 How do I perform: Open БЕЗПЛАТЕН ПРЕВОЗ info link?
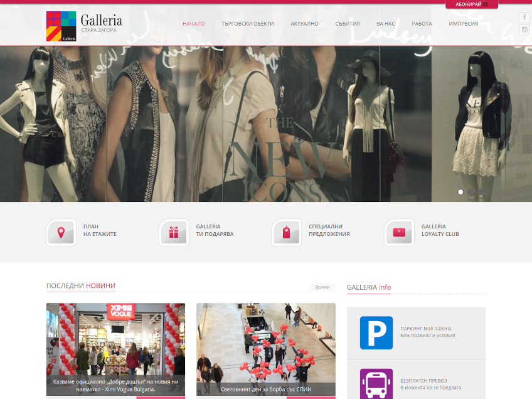430,384
